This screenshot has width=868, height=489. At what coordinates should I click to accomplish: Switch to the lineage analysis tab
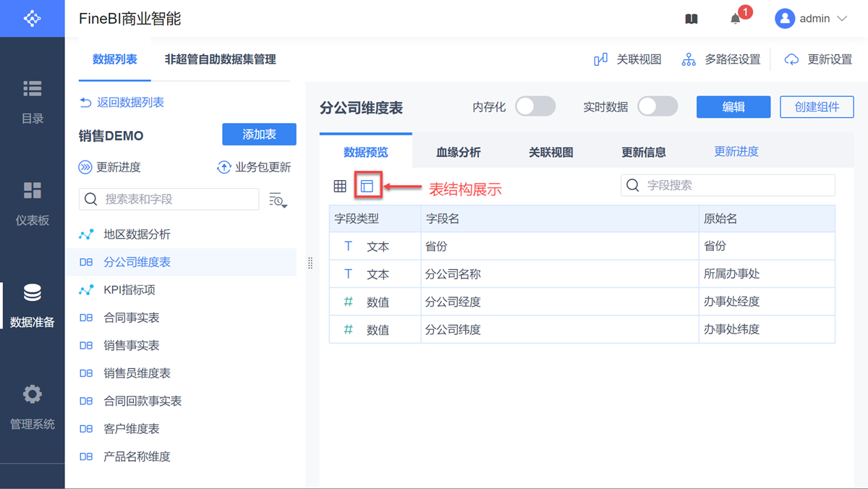tap(458, 153)
